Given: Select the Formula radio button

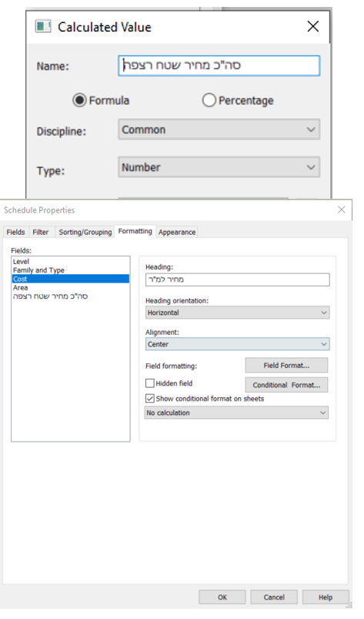Looking at the screenshot, I should pos(79,100).
